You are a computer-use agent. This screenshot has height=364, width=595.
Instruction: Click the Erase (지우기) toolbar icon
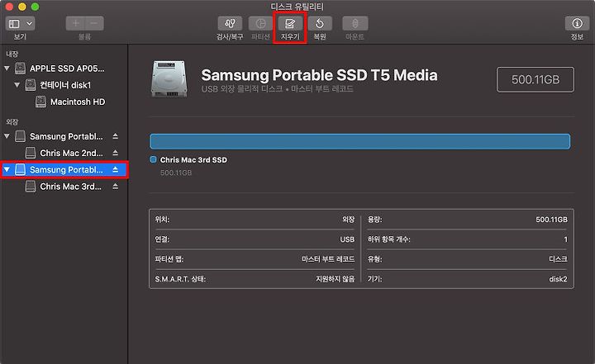[290, 23]
